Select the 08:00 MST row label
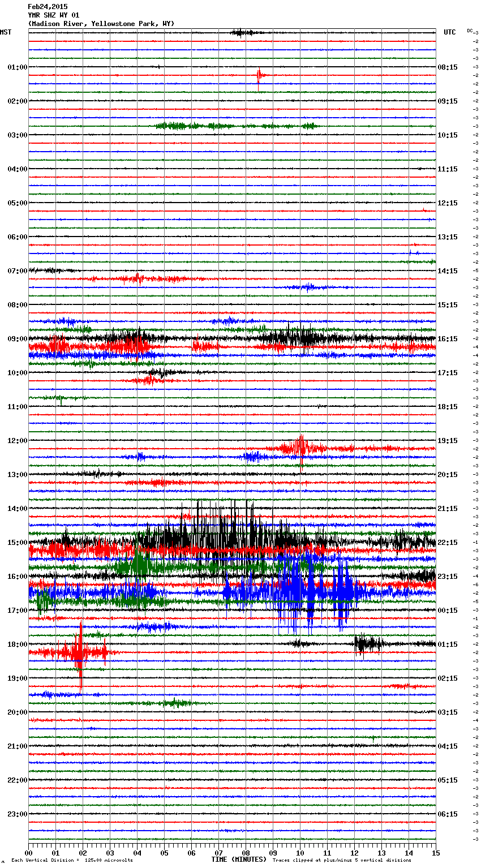This screenshot has width=481, height=868. coord(18,304)
